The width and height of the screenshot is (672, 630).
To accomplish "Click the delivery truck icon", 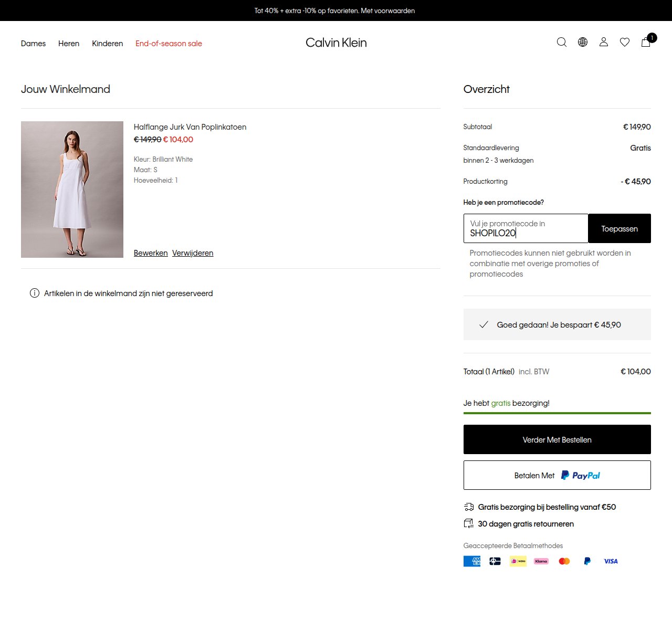I will point(469,507).
